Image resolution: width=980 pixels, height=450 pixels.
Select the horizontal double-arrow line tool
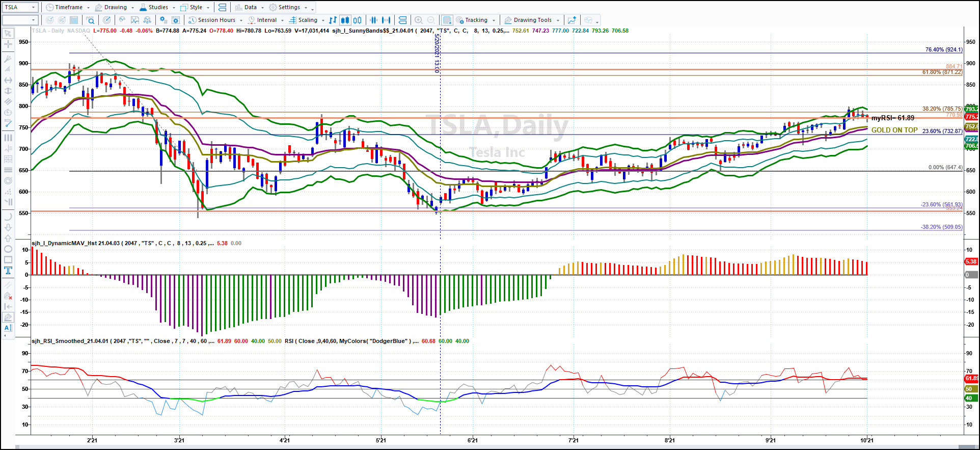click(8, 80)
